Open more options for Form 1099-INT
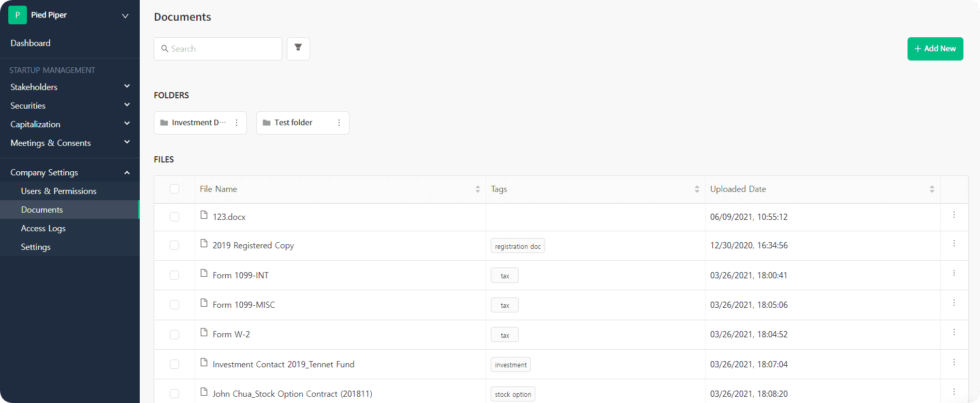This screenshot has width=980, height=403. click(x=954, y=273)
